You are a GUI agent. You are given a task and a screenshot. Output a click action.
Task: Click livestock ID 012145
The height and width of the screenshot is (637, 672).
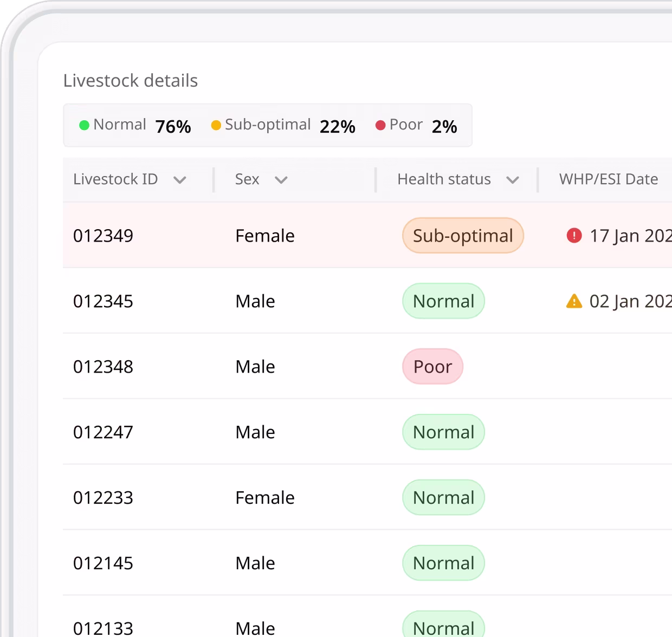[x=103, y=564]
